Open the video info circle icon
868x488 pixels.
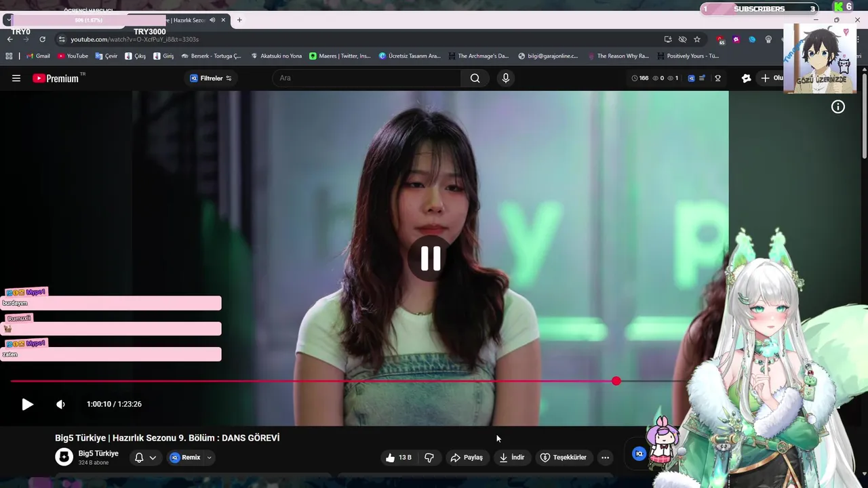[838, 106]
